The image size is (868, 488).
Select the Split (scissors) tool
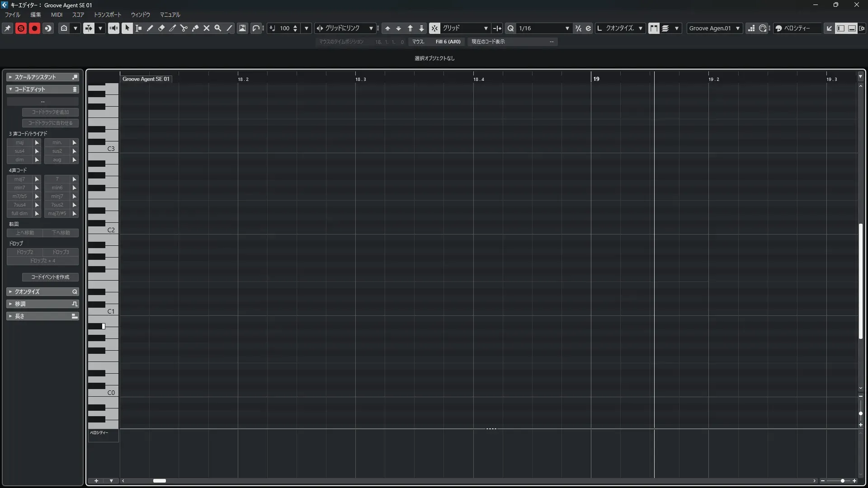point(184,28)
